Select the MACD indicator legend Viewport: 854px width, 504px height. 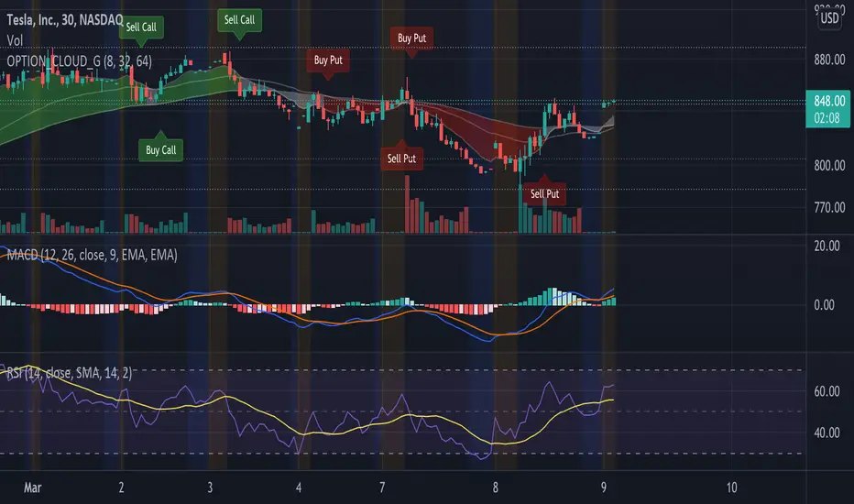[92, 255]
